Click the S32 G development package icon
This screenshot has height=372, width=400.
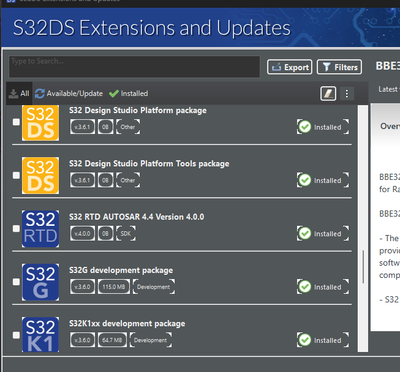coord(40,282)
